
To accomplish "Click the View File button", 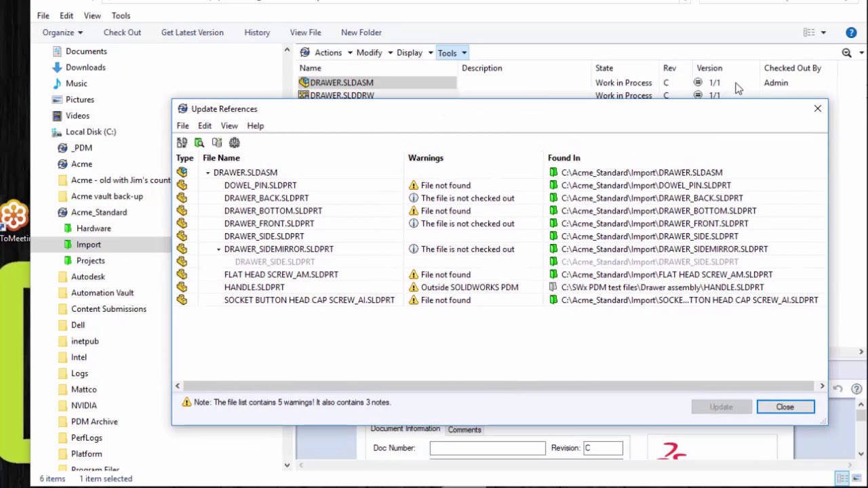I will (x=305, y=33).
